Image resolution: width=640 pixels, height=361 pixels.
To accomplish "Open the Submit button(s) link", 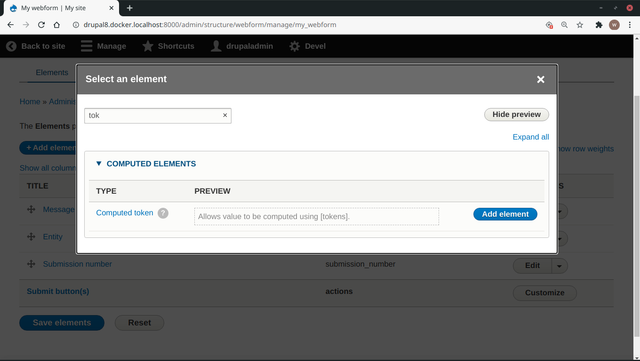I will pyautogui.click(x=58, y=292).
